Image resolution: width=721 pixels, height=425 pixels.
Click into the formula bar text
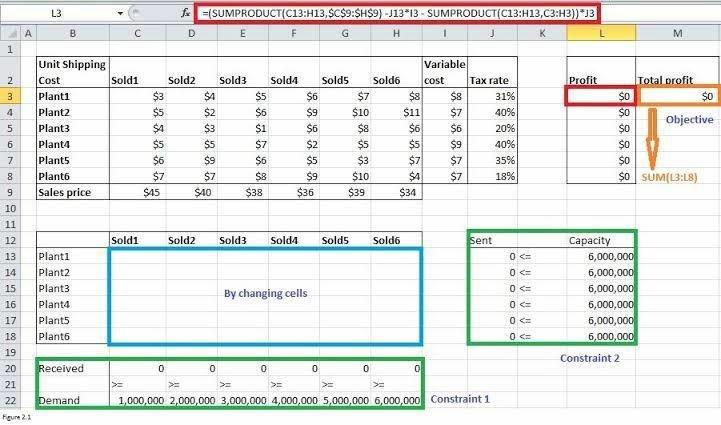tap(398, 13)
